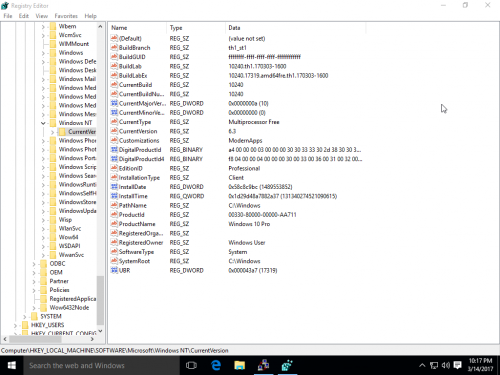The image size is (500, 375).
Task: Click the tree horizontal scrollbar left arrow
Action: click(5, 339)
